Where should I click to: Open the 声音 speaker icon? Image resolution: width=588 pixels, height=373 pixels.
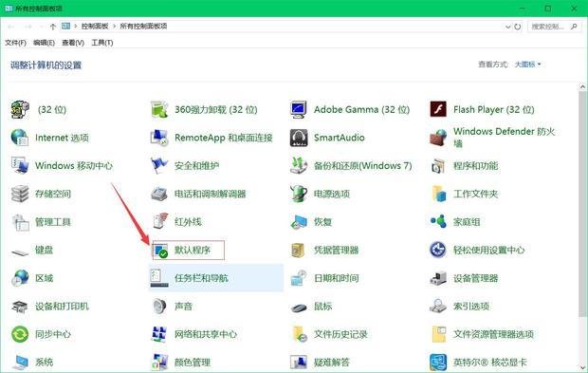tap(159, 307)
